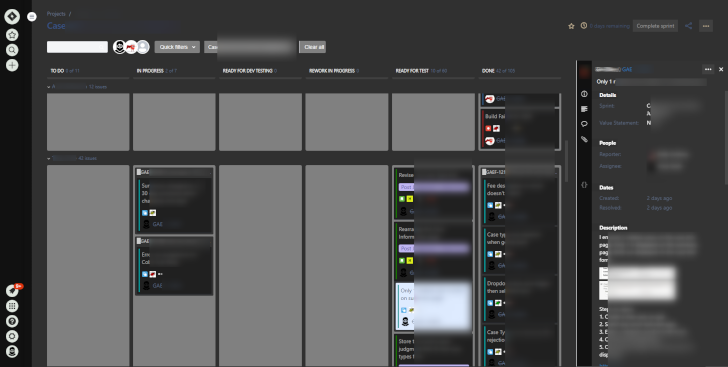Click the red bug icon on Build Fai card
Image resolution: width=728 pixels, height=367 pixels.
point(488,128)
